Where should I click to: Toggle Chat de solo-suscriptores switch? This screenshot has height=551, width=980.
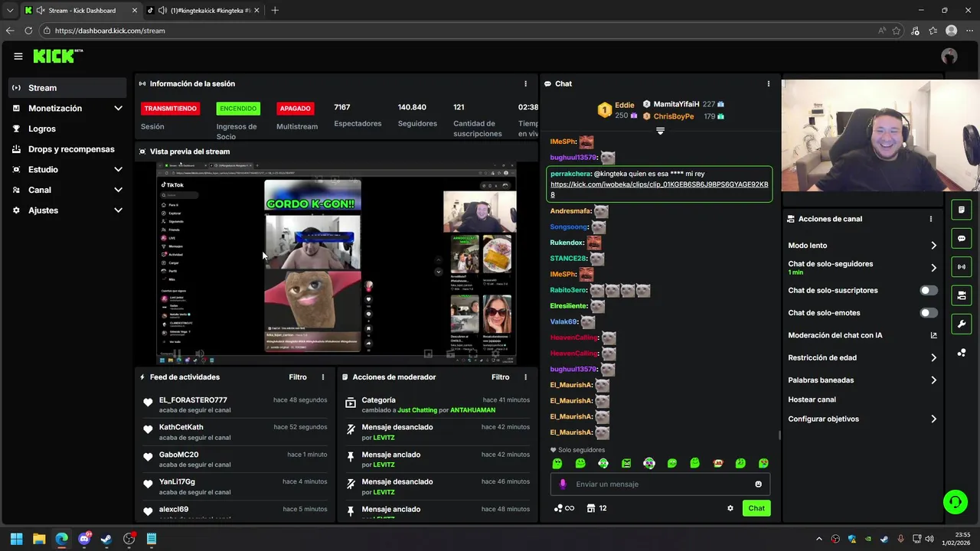[x=929, y=290]
